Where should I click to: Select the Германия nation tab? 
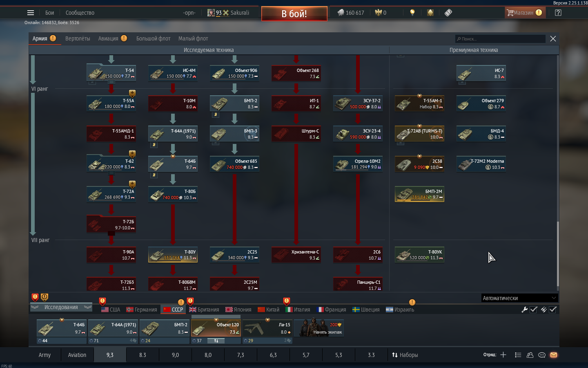coord(142,310)
